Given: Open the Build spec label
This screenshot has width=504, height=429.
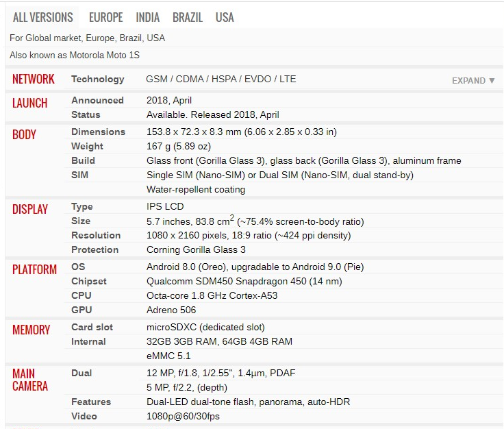Looking at the screenshot, I should click(83, 160).
